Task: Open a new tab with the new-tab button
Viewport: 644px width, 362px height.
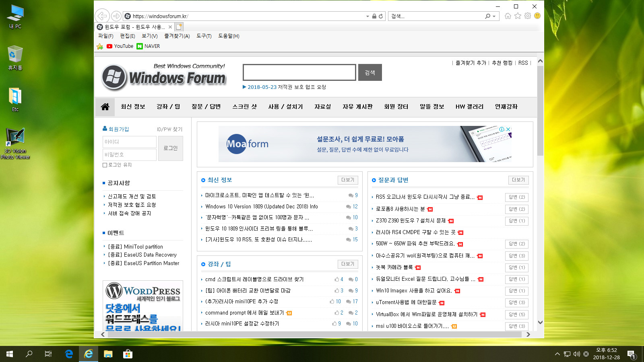Action: coord(180,27)
